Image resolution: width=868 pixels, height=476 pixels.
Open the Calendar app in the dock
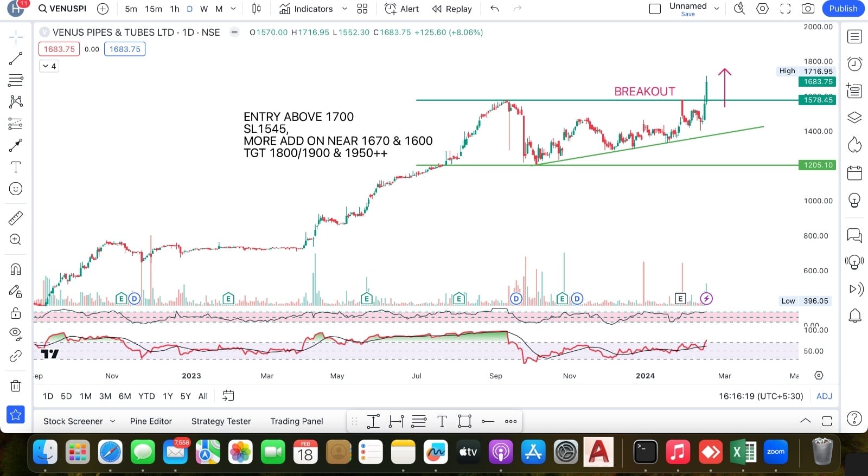pos(305,452)
